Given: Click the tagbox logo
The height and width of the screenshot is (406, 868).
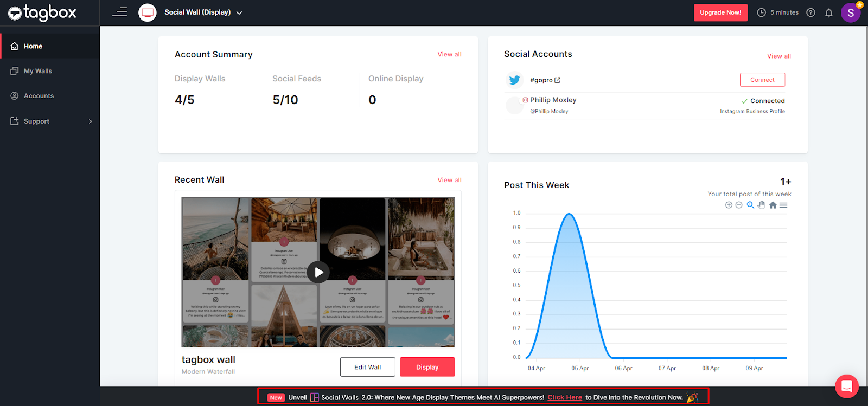Looking at the screenshot, I should (42, 12).
